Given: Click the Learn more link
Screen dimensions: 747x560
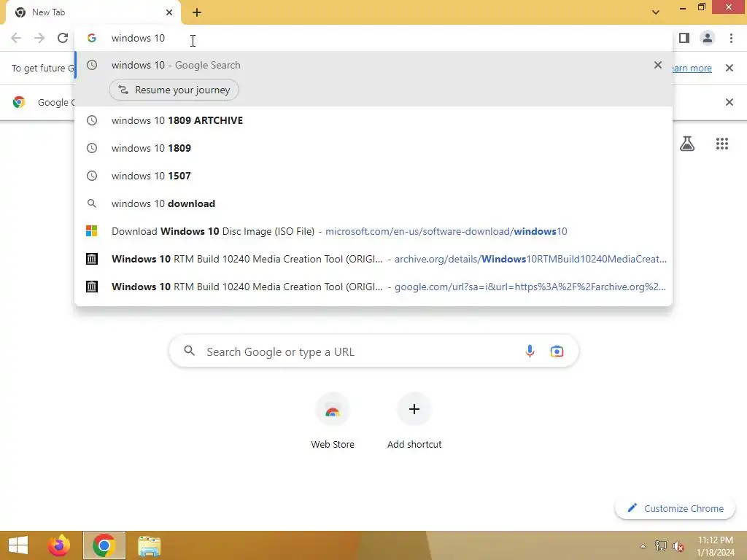Looking at the screenshot, I should (692, 68).
